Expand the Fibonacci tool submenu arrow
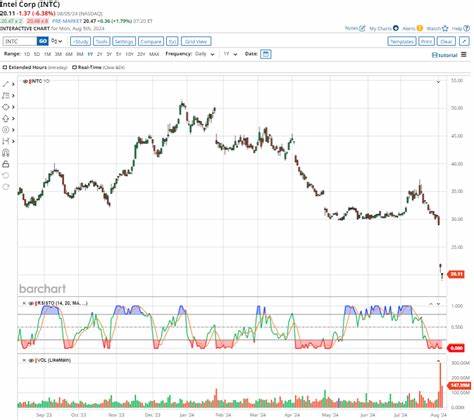Image resolution: width=474 pixels, height=420 pixels. pos(13,96)
